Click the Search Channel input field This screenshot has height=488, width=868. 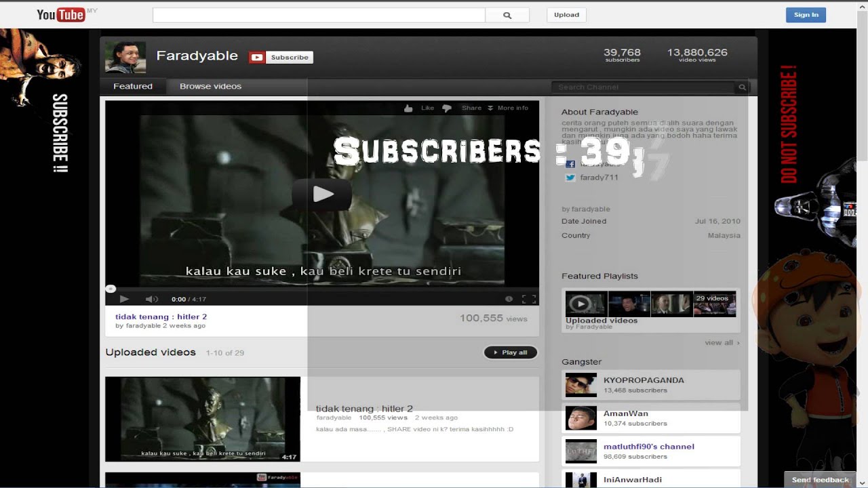[644, 87]
